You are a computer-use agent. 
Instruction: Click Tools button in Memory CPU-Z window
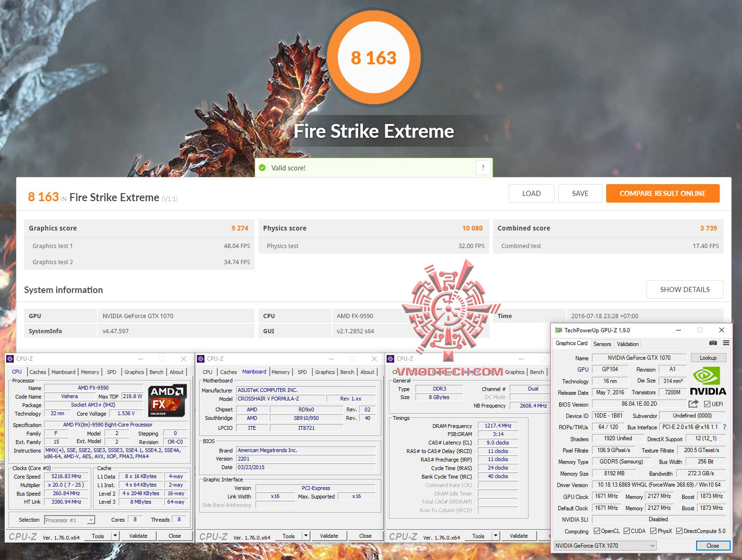coord(478,536)
